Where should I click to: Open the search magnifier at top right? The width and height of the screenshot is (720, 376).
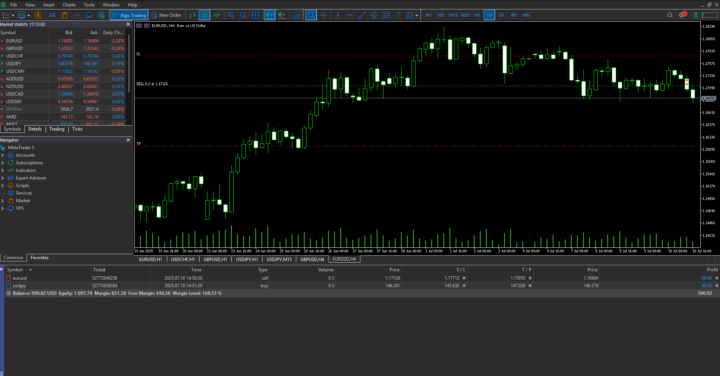pyautogui.click(x=670, y=15)
